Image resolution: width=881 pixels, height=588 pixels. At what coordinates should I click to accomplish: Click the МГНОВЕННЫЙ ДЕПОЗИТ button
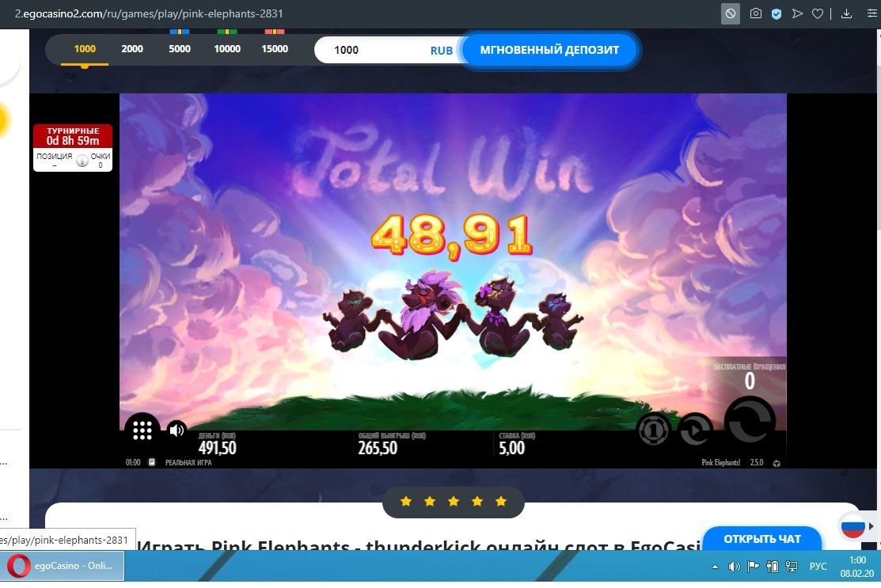(x=549, y=50)
